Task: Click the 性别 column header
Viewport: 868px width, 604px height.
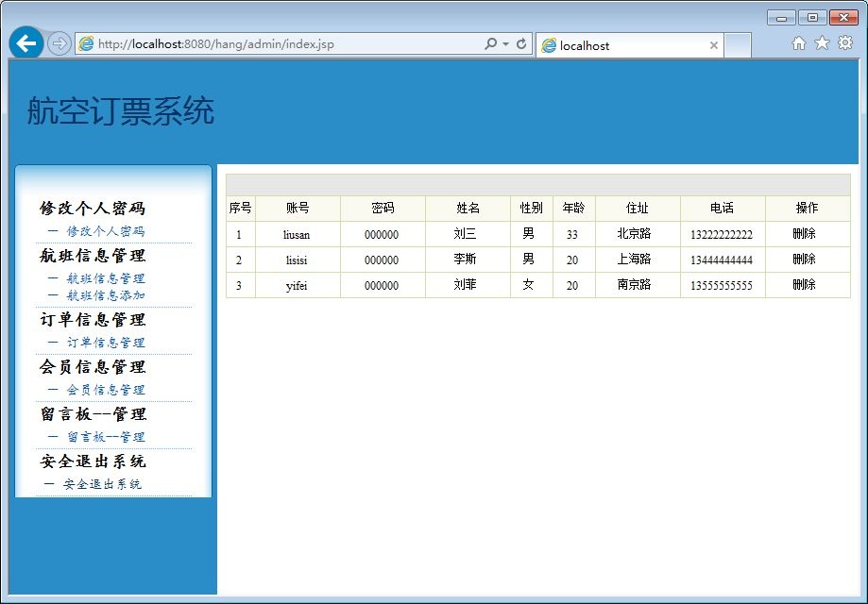Action: point(532,208)
